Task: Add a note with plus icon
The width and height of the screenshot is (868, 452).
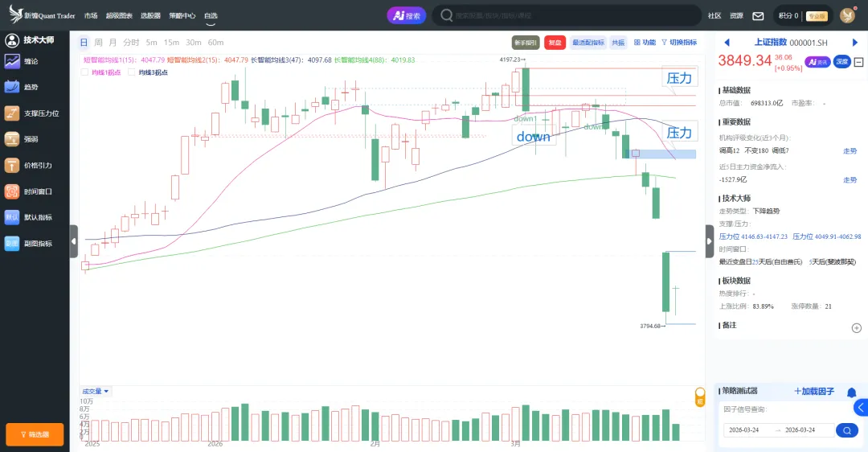Action: point(857,328)
